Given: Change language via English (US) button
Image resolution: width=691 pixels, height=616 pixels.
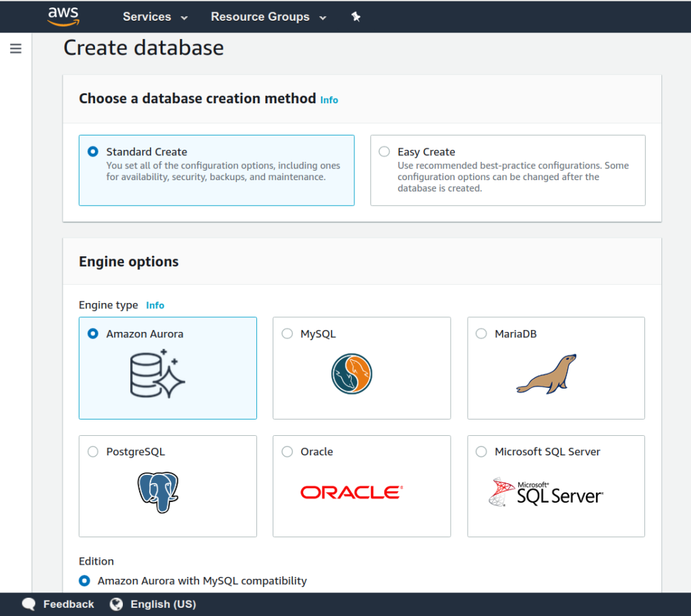Looking at the screenshot, I should pos(163,604).
